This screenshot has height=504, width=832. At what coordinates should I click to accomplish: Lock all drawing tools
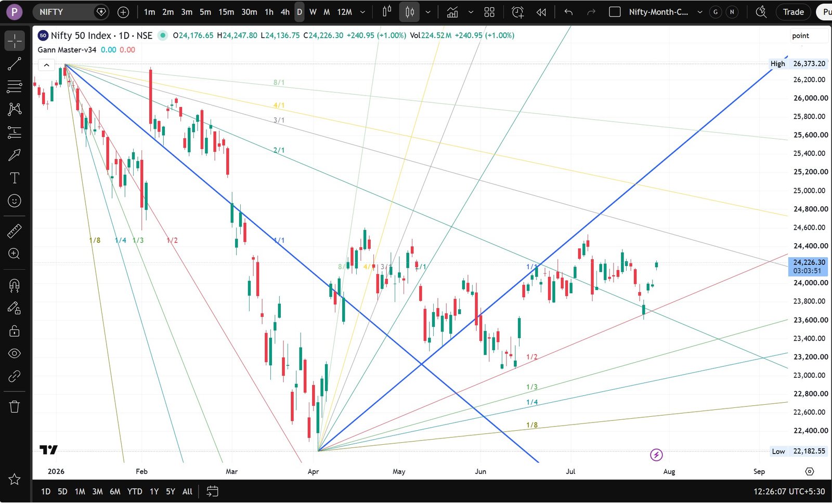15,331
